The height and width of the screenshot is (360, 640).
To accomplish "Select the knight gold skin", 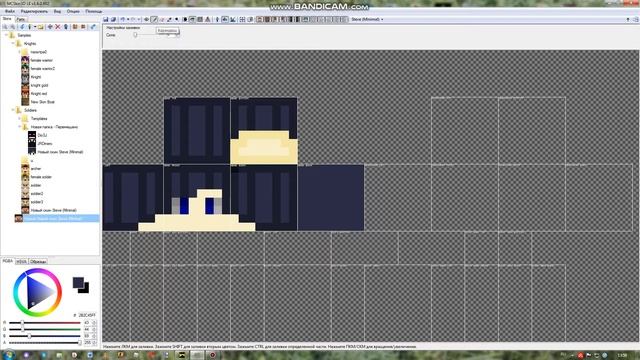I will click(39, 85).
